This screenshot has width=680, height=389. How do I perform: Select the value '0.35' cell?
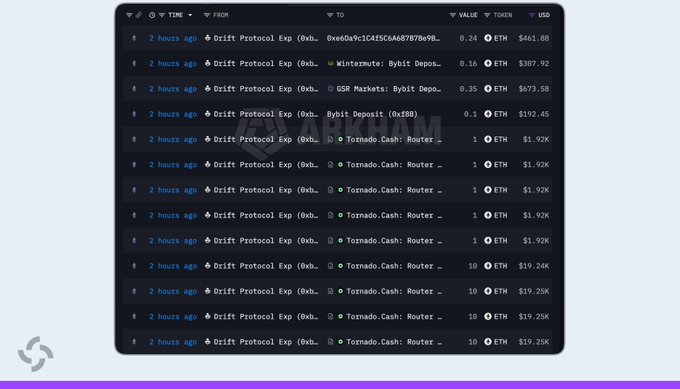[468, 88]
